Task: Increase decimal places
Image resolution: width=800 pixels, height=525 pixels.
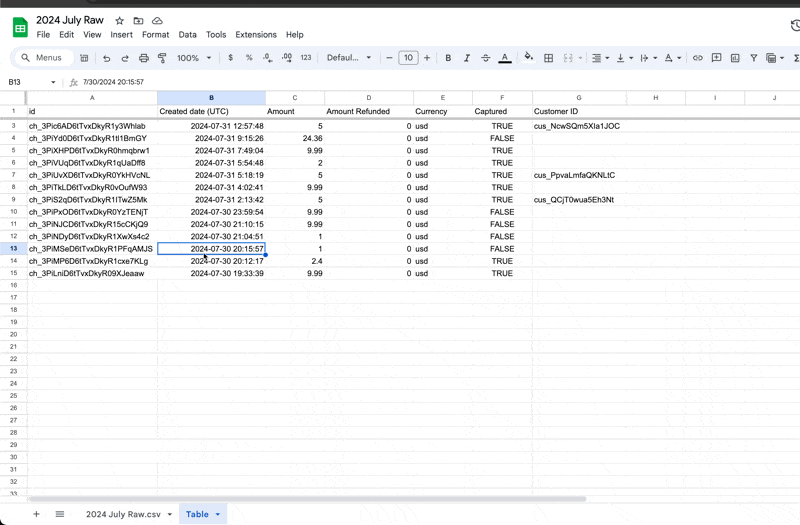Action: pyautogui.click(x=287, y=58)
